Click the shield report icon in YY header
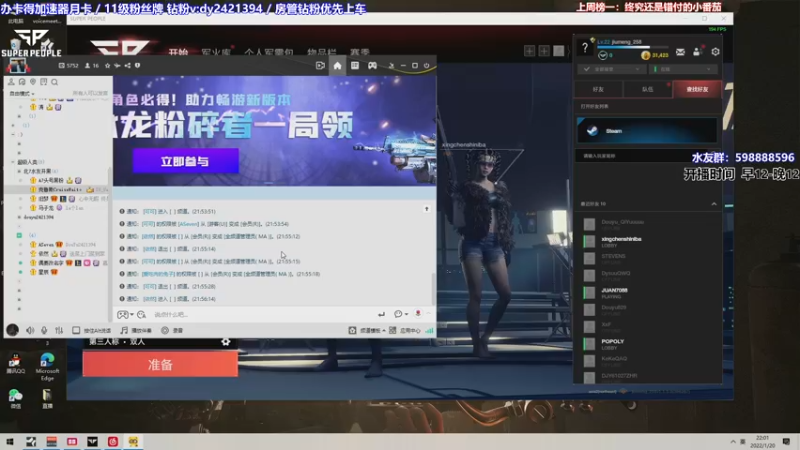Viewport: 800px width, 450px height. tap(137, 66)
